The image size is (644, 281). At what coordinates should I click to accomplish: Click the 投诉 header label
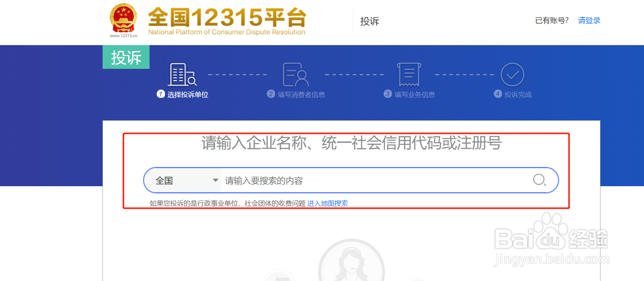tap(370, 21)
